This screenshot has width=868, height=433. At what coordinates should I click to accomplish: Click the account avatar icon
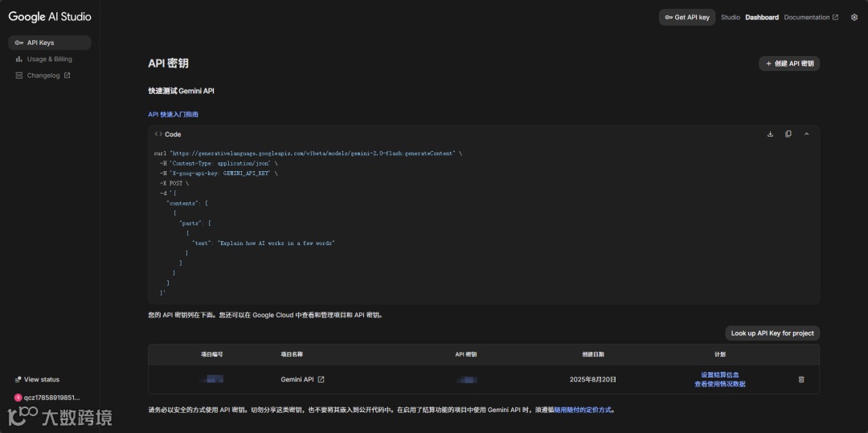point(18,397)
